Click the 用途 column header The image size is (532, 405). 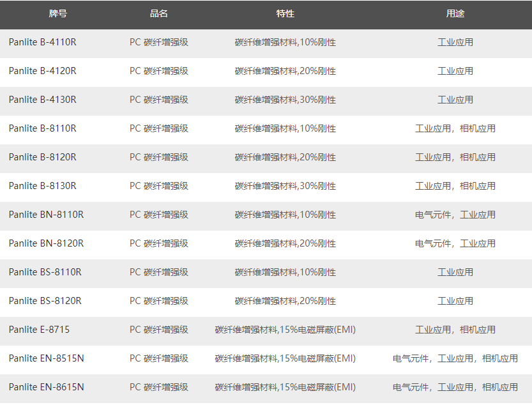(x=455, y=13)
